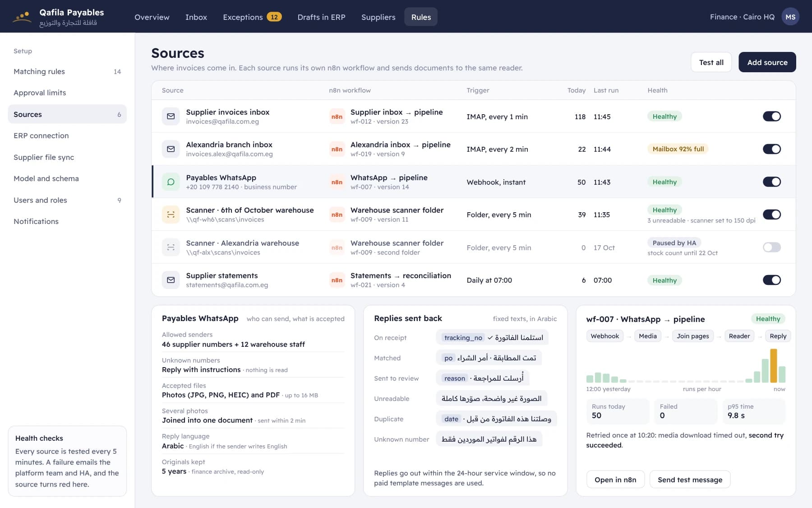Click the mail icon for Supplier statements
The width and height of the screenshot is (812, 508).
tap(171, 280)
